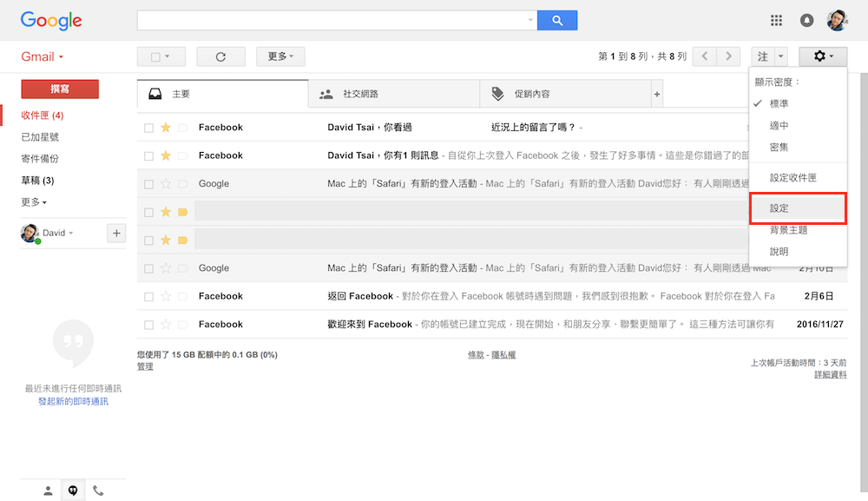
Task: Expand 更多 labels in left sidebar
Action: point(34,202)
